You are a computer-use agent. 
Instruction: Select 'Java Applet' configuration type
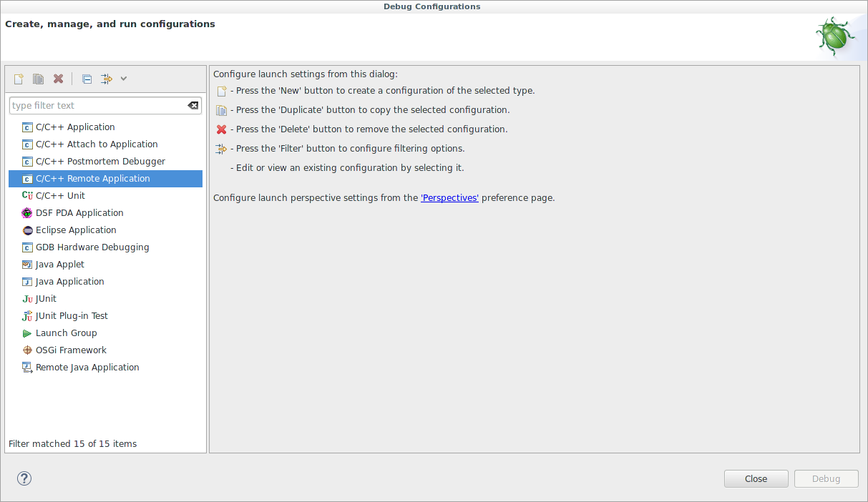click(60, 265)
